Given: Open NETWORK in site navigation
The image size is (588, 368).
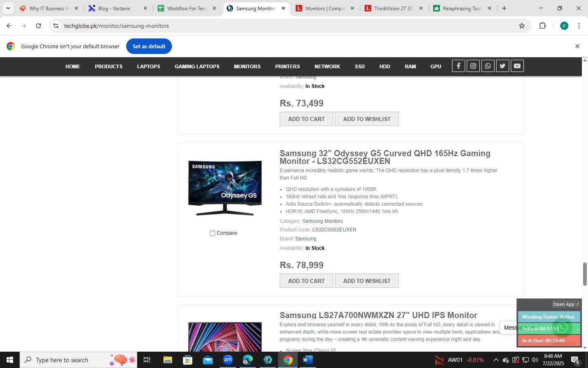Looking at the screenshot, I should pos(327,66).
